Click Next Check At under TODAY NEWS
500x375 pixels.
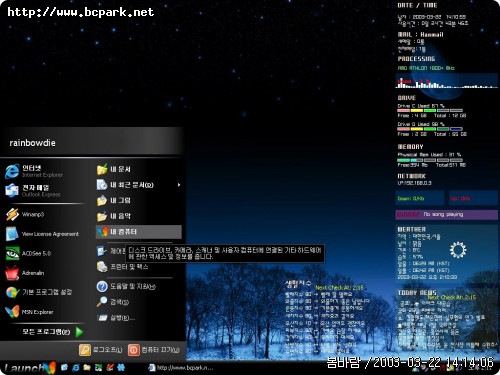[x=452, y=297]
